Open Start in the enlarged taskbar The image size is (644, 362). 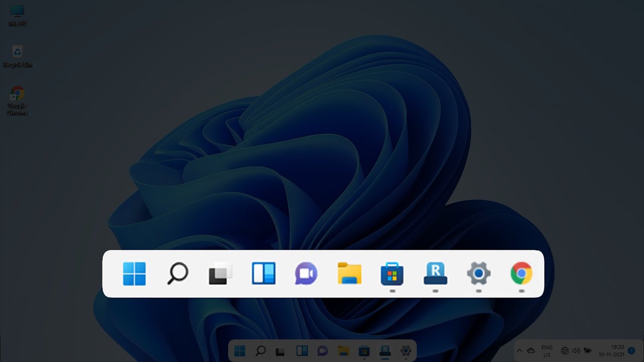click(x=134, y=274)
